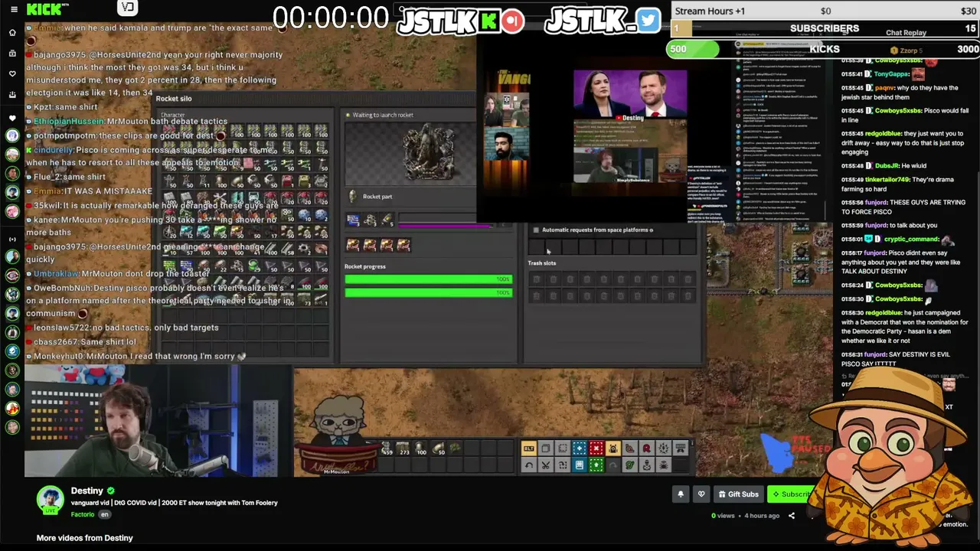Toggle the ALT mode shortcut button
Viewport: 980px width, 551px height.
coord(529,448)
